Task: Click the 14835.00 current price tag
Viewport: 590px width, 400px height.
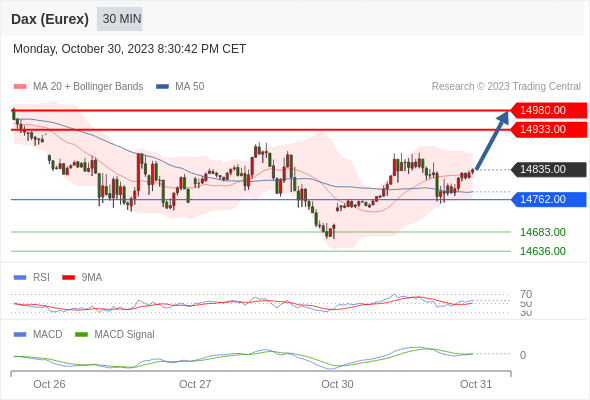Action: coord(549,169)
